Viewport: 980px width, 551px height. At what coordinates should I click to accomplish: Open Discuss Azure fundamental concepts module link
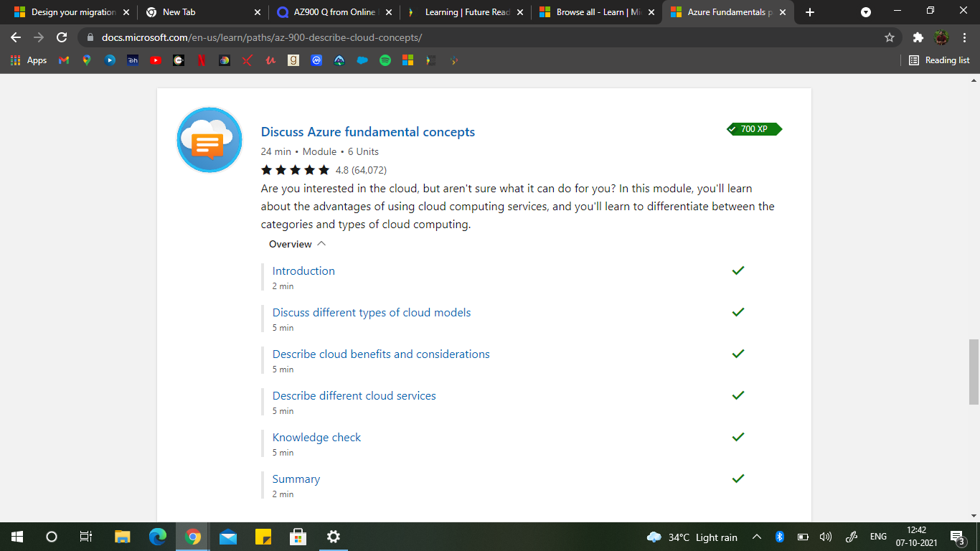[368, 132]
